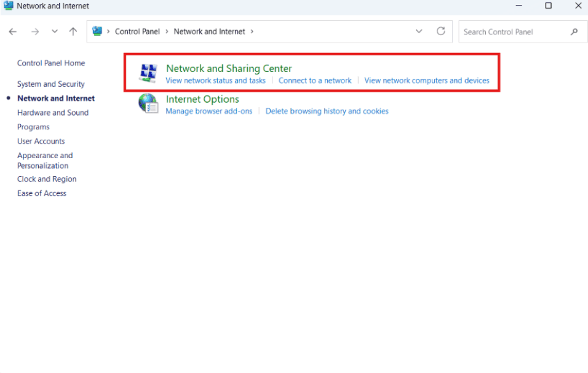This screenshot has height=373, width=588.
Task: Open Programs category in sidebar
Action: tap(33, 127)
